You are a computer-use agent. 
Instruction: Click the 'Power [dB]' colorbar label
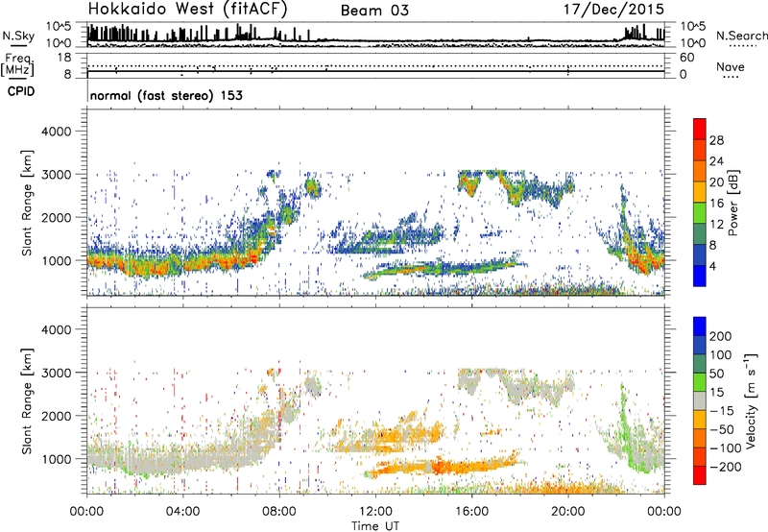(732, 203)
